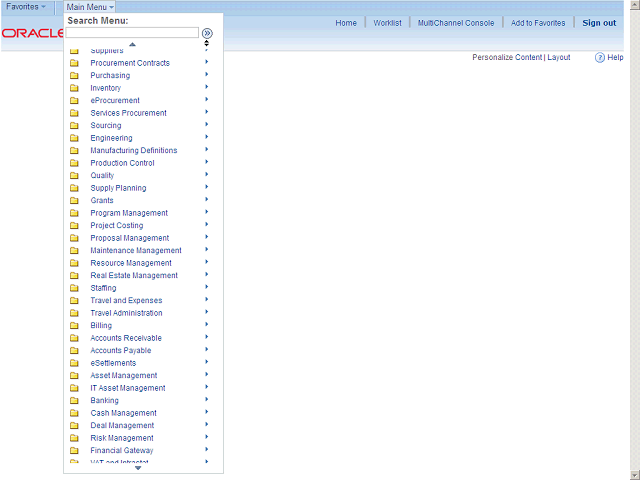
Task: Open the MultiChannel Console link
Action: click(x=456, y=23)
